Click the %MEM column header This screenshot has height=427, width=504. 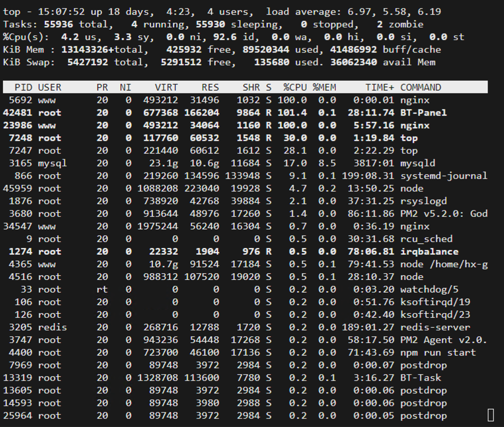tap(324, 87)
